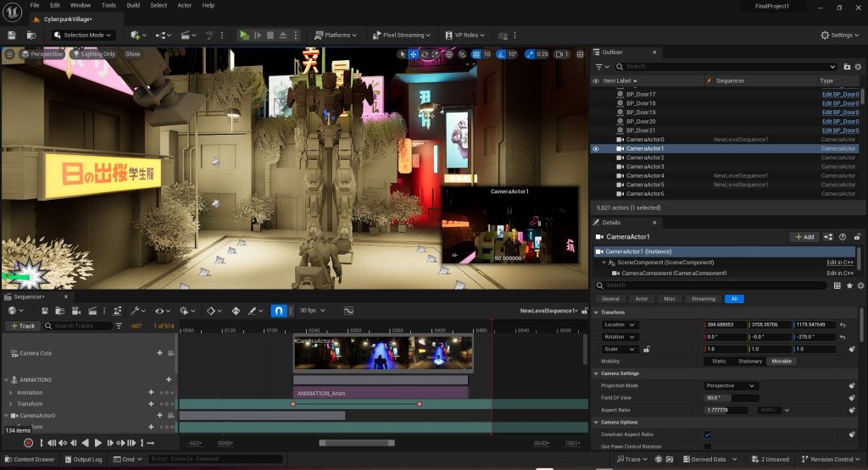
Task: Select the General filter in Details
Action: tap(610, 299)
